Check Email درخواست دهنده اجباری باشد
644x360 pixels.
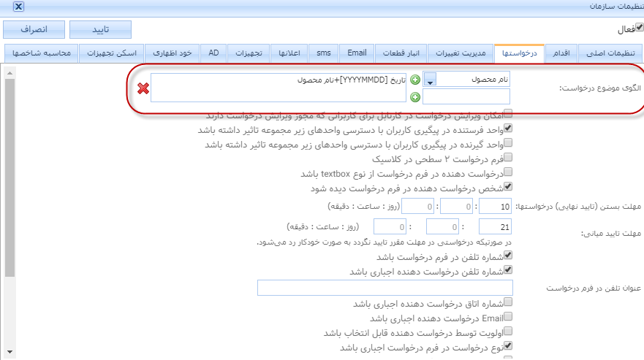[x=509, y=317]
